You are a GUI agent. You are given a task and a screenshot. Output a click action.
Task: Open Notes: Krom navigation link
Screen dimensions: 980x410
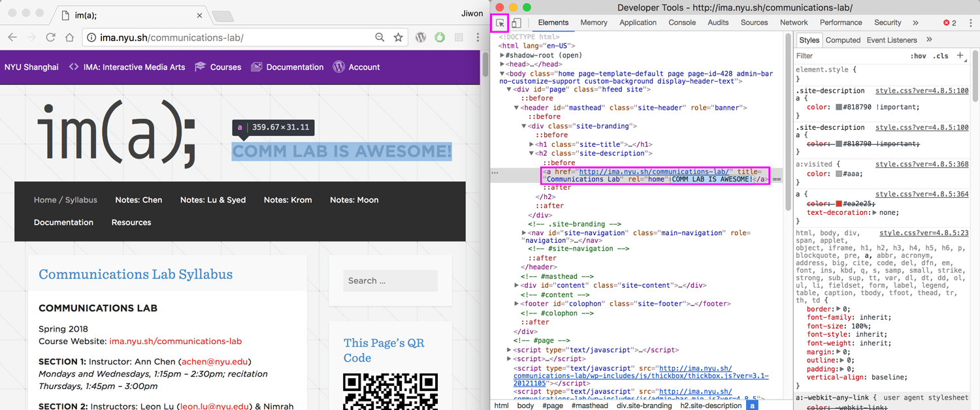(x=287, y=200)
